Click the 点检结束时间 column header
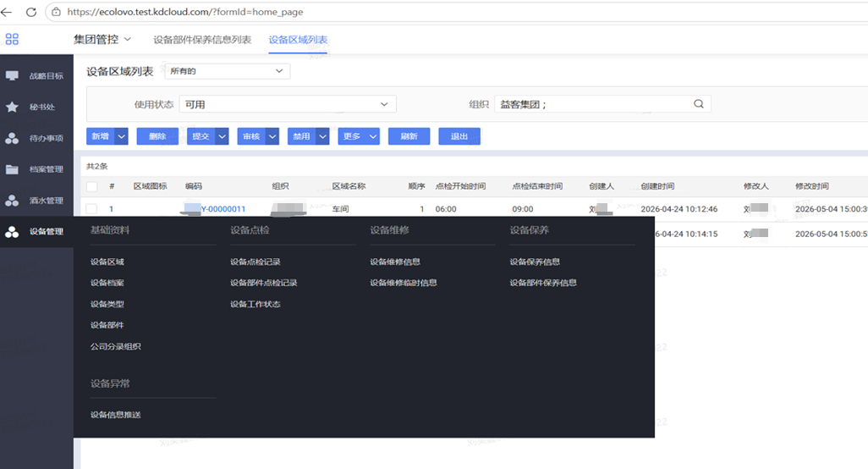The height and width of the screenshot is (469, 868). [537, 186]
